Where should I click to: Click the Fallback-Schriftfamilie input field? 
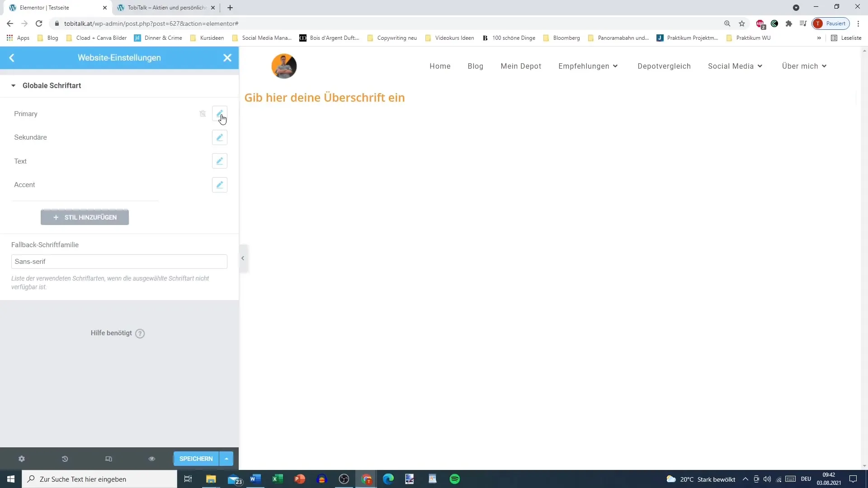(x=119, y=262)
